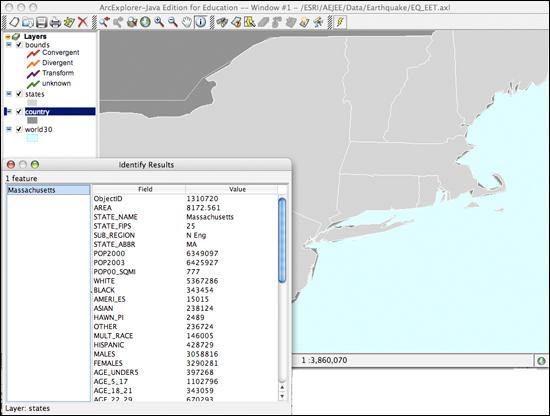
Task: Click the Identify Results scrollbar down arrow
Action: pyautogui.click(x=282, y=396)
